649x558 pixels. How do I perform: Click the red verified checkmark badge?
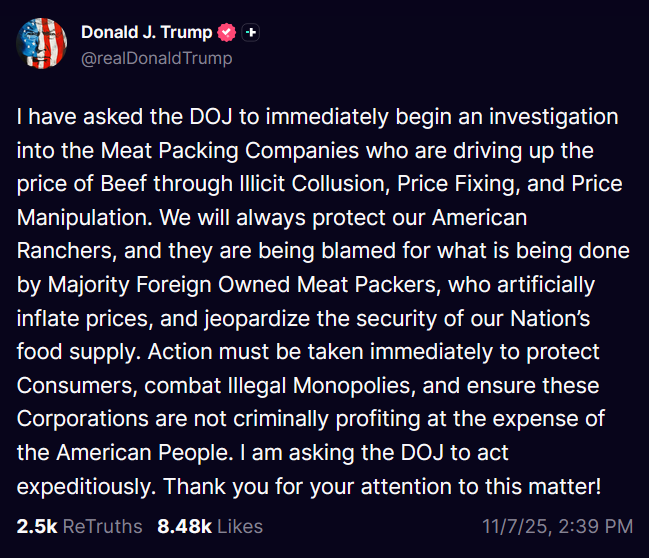(x=227, y=33)
